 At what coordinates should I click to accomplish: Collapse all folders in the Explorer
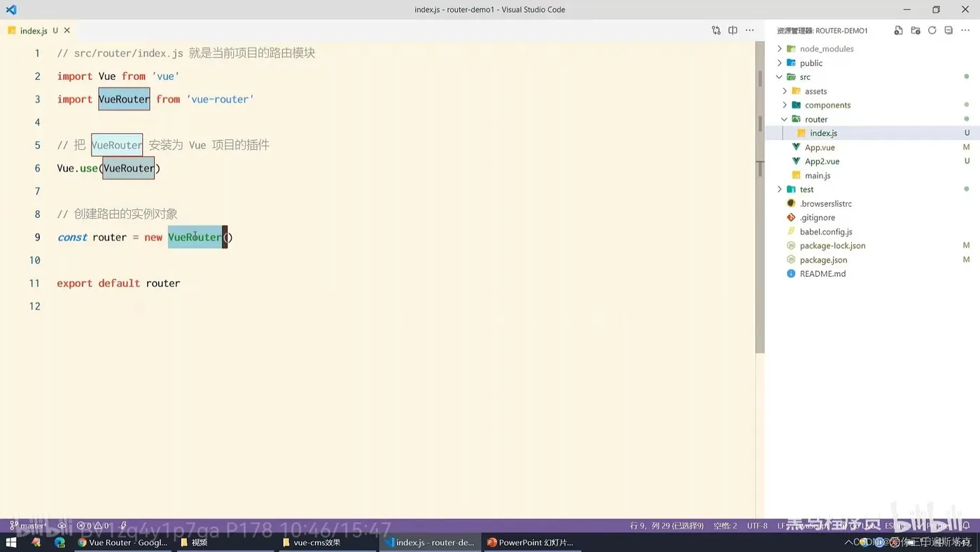click(948, 31)
